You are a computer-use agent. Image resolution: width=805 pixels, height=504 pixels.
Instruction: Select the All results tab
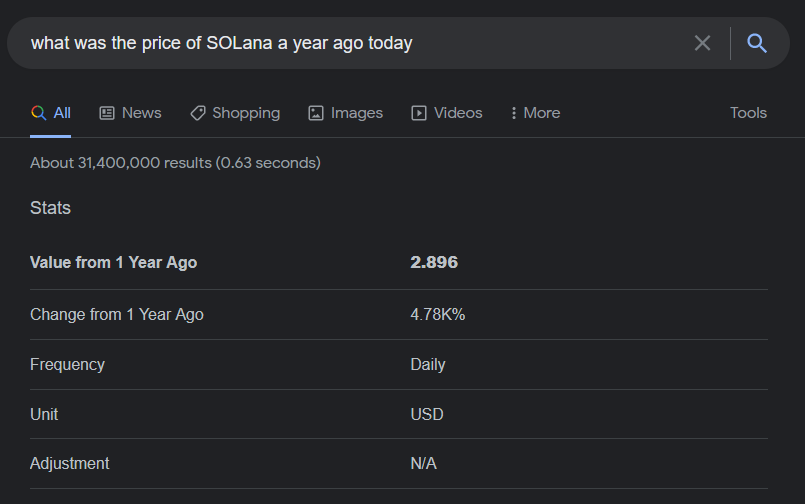click(x=51, y=113)
